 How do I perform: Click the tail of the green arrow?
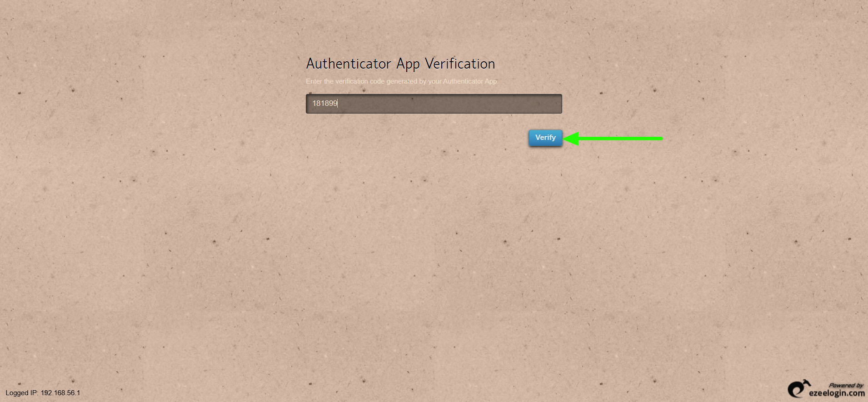click(660, 139)
